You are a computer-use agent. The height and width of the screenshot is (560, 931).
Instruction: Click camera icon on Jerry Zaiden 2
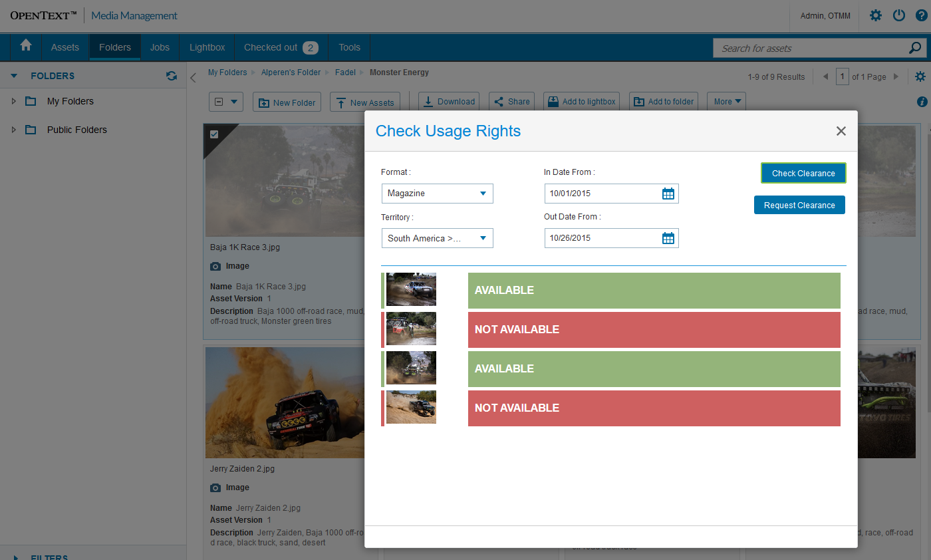coord(215,488)
